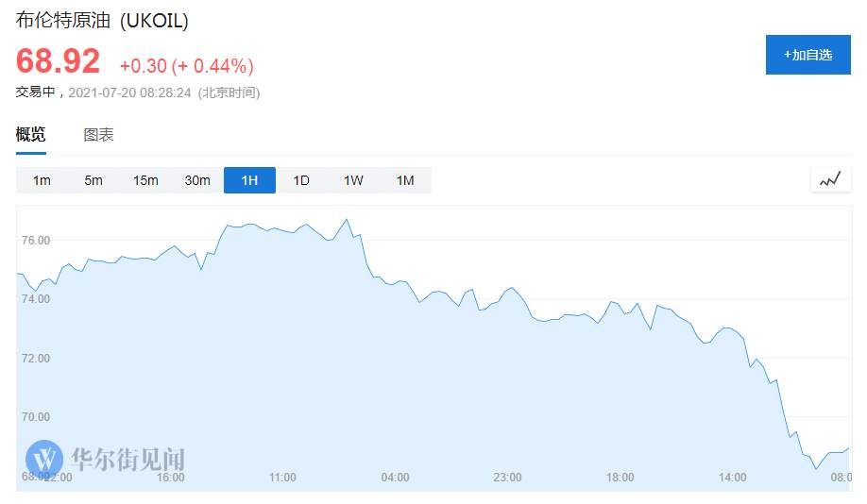The width and height of the screenshot is (867, 504).
Task: Click the 14:00 time axis label
Action: point(732,477)
